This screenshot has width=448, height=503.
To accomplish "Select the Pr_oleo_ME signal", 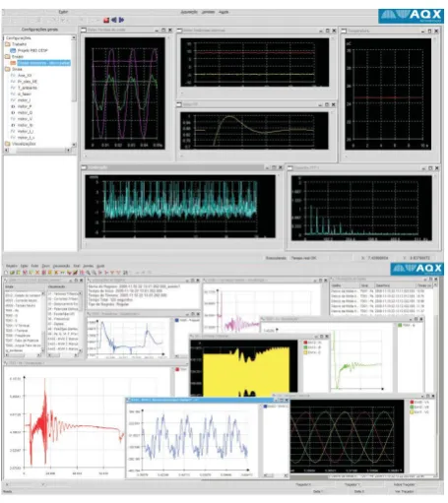I will click(28, 82).
